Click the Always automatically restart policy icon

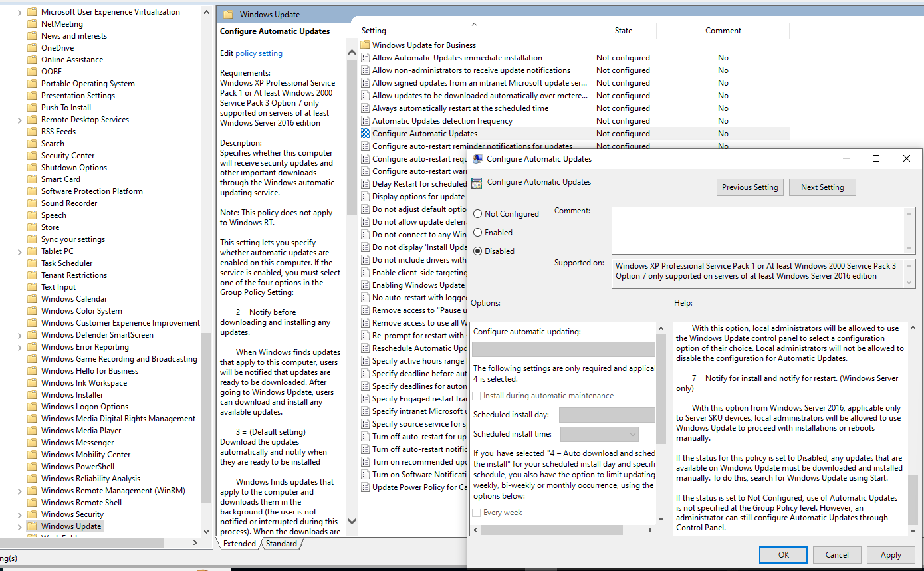click(x=365, y=108)
